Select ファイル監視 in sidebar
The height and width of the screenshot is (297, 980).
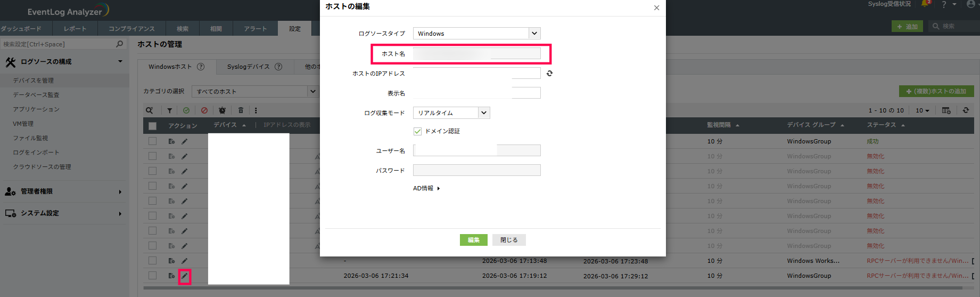click(30, 138)
